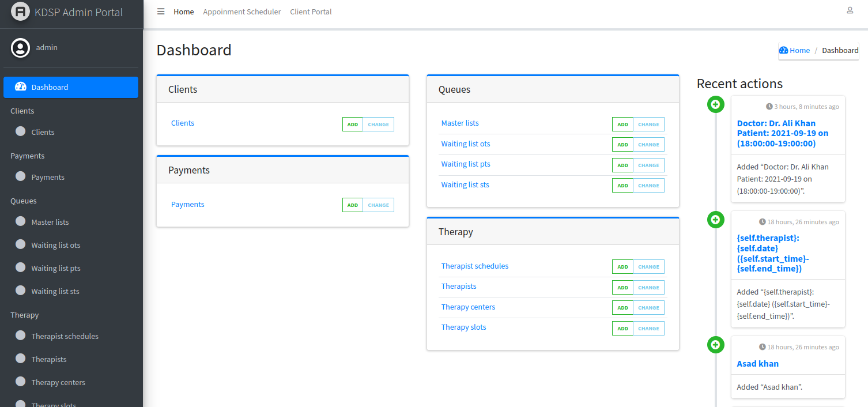Select Dashboard in the sidebar
Viewport: 868px width, 407px height.
click(x=71, y=87)
